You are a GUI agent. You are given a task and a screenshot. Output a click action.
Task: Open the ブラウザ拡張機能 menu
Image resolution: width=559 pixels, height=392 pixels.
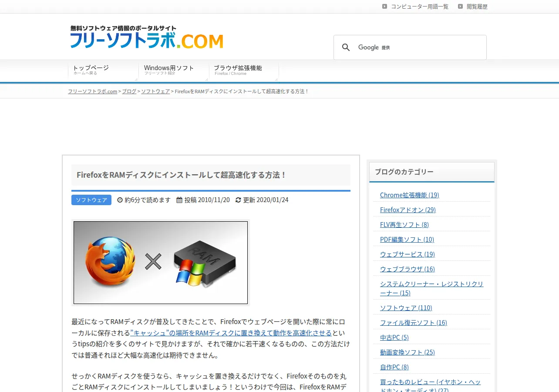point(244,70)
